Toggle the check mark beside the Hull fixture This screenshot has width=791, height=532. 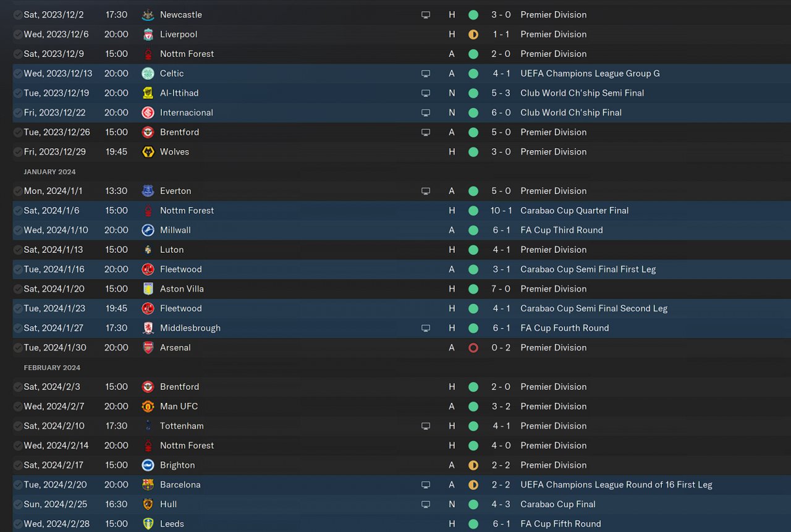pyautogui.click(x=17, y=505)
